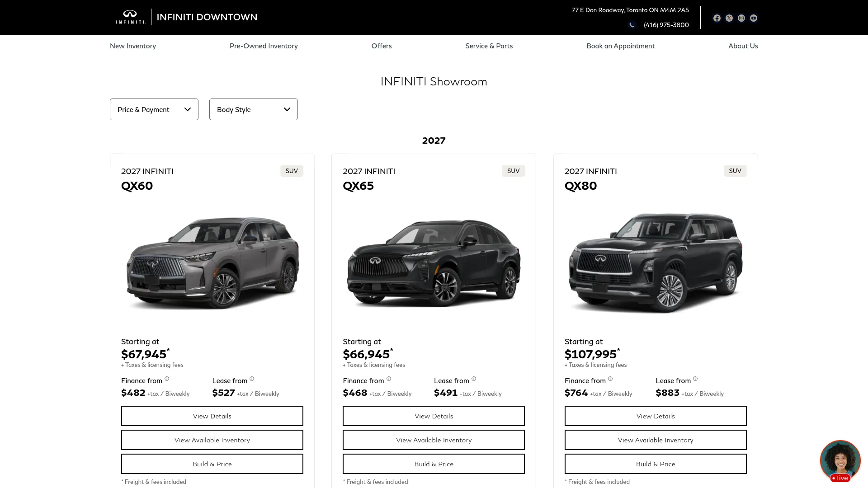
Task: Click the INFINITI logo in header
Action: (x=130, y=17)
